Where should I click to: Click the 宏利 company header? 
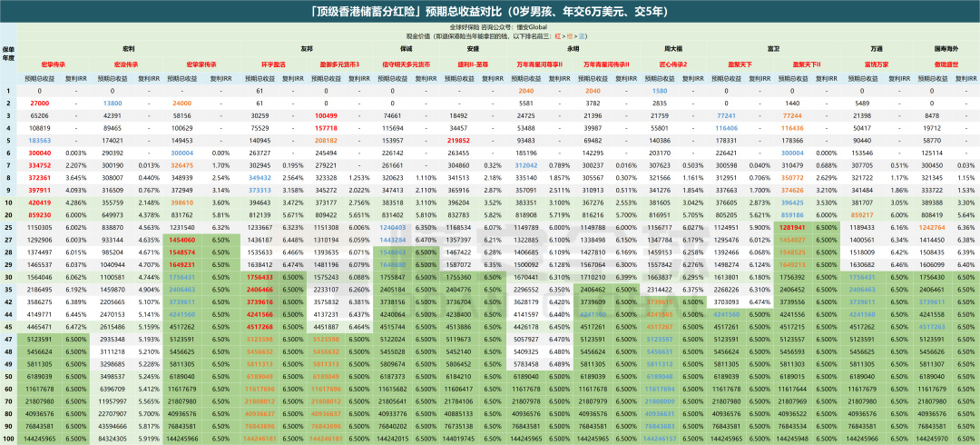[x=129, y=45]
